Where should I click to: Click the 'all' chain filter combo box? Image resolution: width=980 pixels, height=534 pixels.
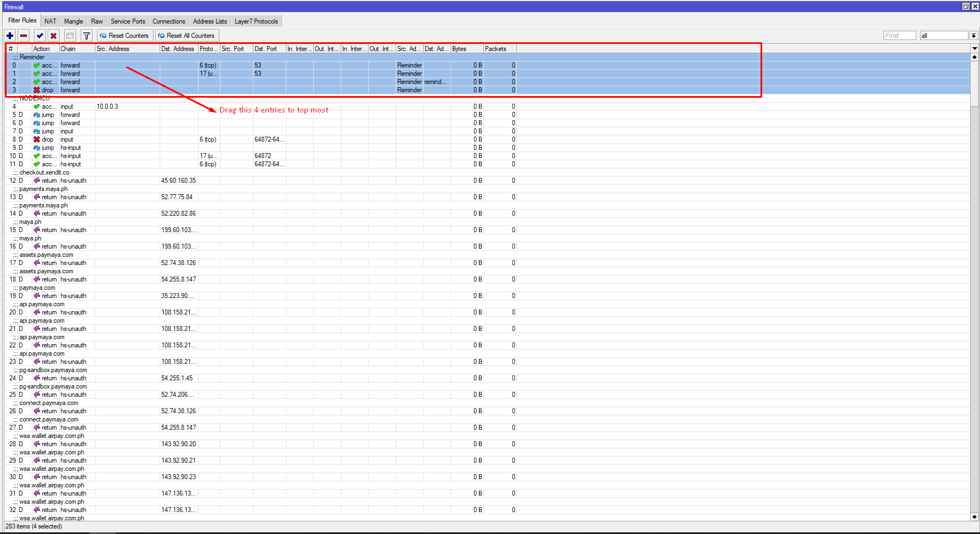pyautogui.click(x=944, y=36)
